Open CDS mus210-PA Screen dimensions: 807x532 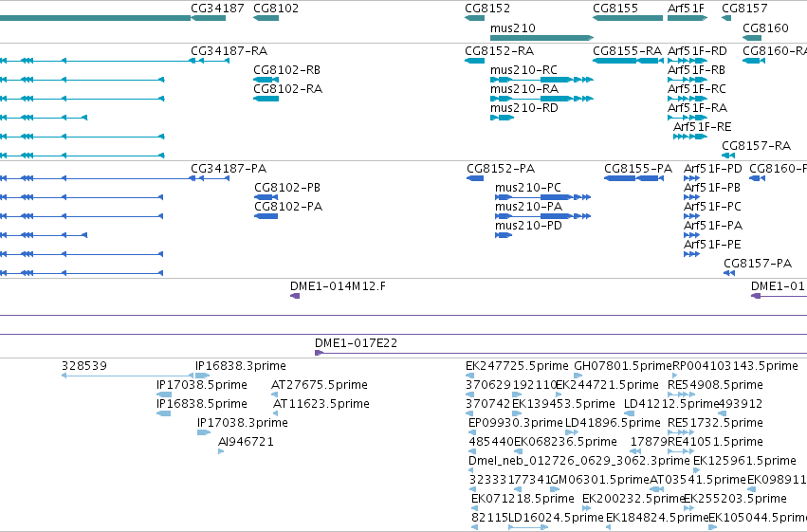528,207
